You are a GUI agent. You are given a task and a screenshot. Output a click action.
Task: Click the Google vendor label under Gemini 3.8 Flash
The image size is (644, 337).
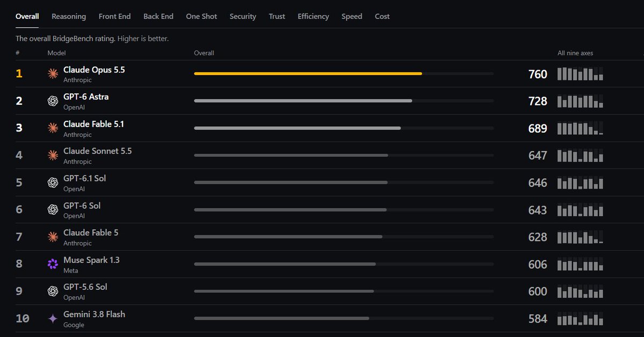pos(74,325)
